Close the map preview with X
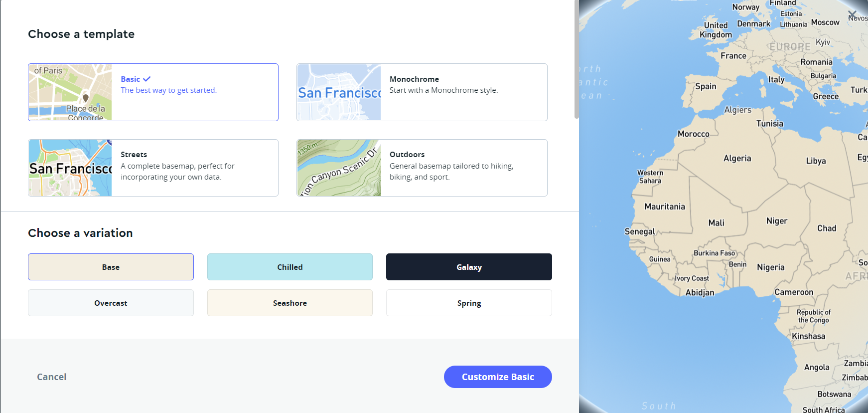Image resolution: width=868 pixels, height=413 pixels. point(853,14)
